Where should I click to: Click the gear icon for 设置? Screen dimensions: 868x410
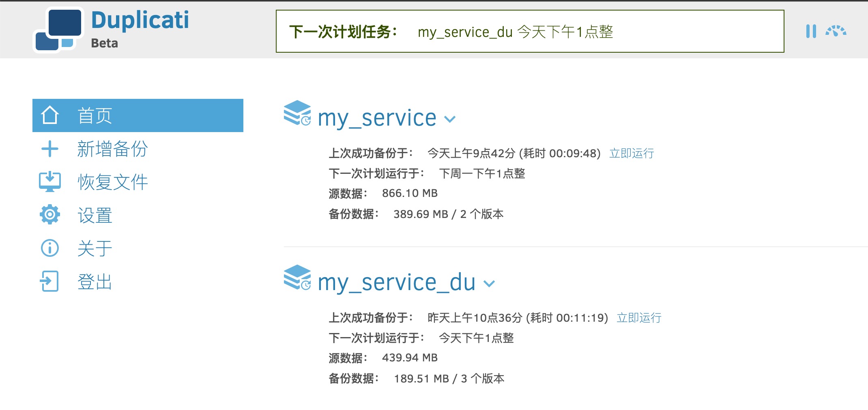[x=50, y=215]
